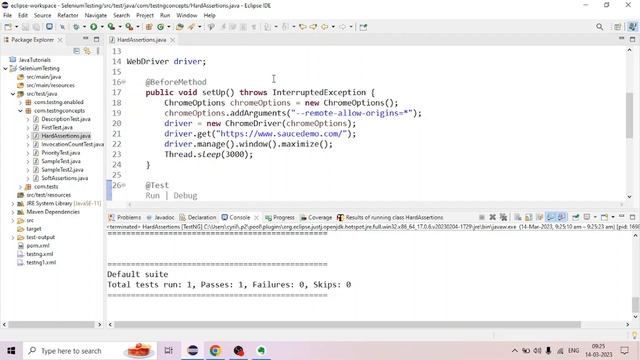Viewport: 640px width, 360px height.
Task: Expand the com.testng.enabled package
Action: tap(20, 102)
